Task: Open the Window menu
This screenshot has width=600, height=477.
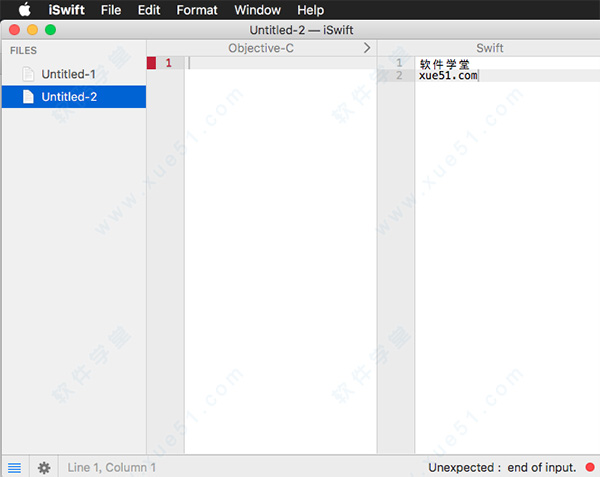Action: click(x=257, y=10)
